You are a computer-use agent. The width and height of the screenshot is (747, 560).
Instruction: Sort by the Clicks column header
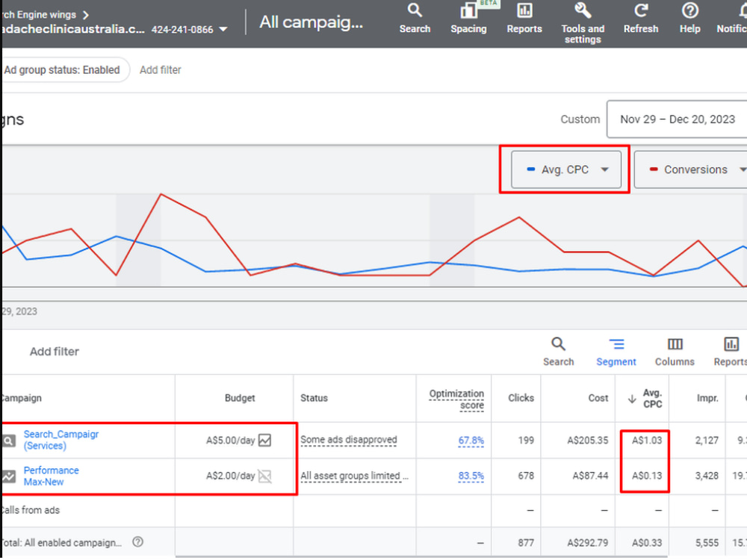(521, 398)
